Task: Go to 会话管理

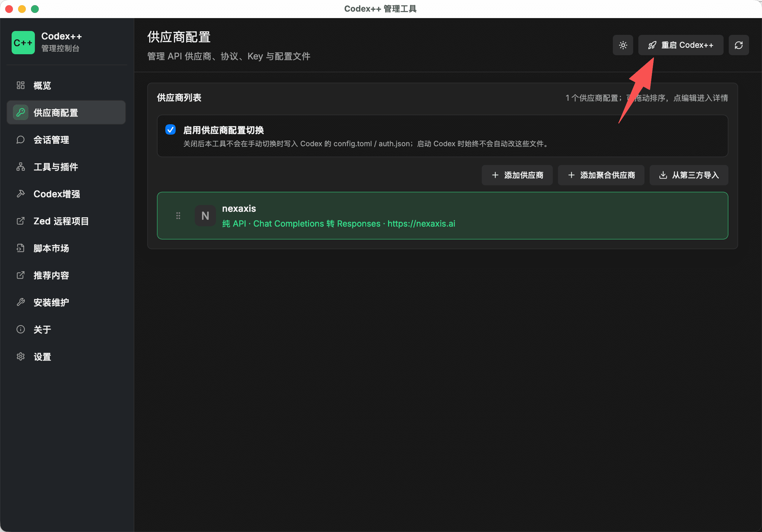Action: (66, 140)
